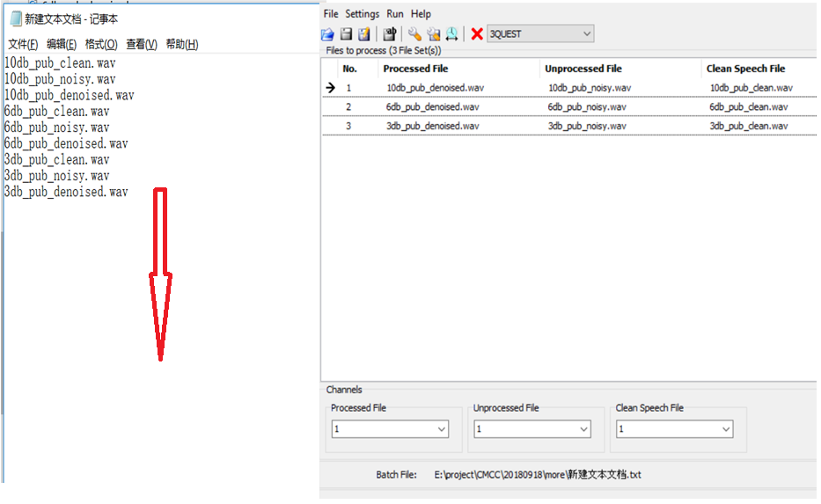Click cell 10db_pub_clean.wav in Clean Speech column

coord(751,88)
